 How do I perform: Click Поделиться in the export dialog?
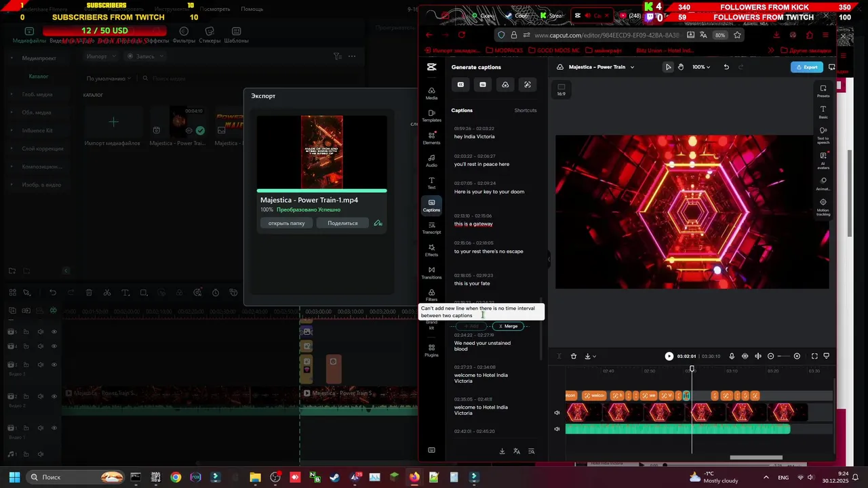pyautogui.click(x=342, y=223)
